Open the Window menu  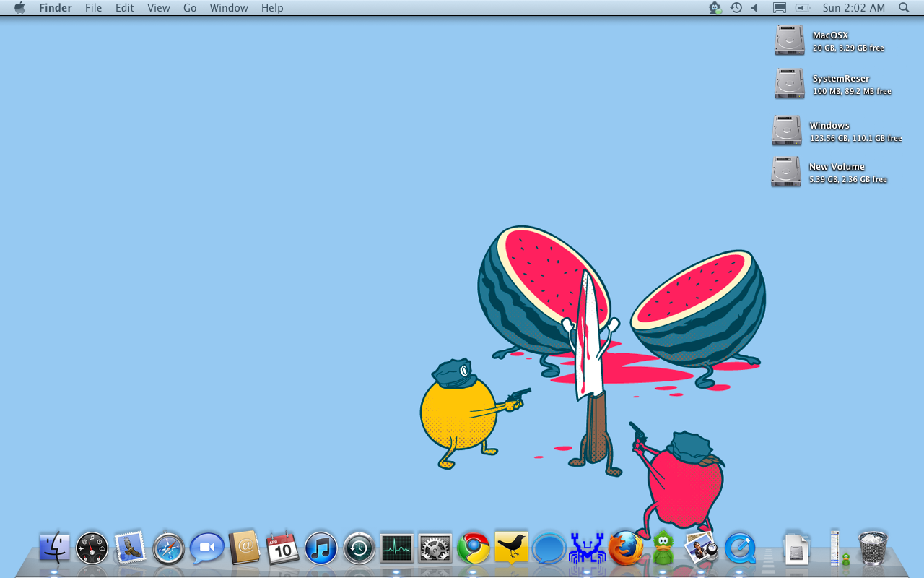(229, 8)
